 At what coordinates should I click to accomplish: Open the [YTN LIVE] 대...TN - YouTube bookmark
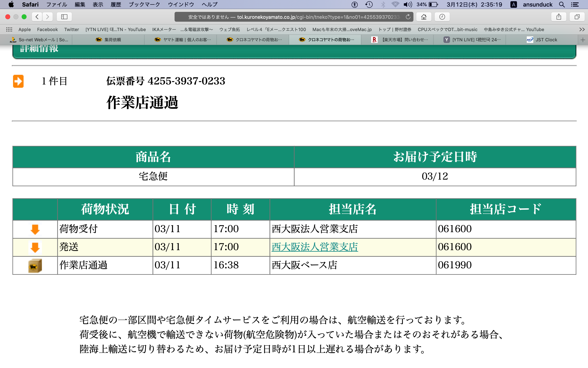[x=116, y=29]
